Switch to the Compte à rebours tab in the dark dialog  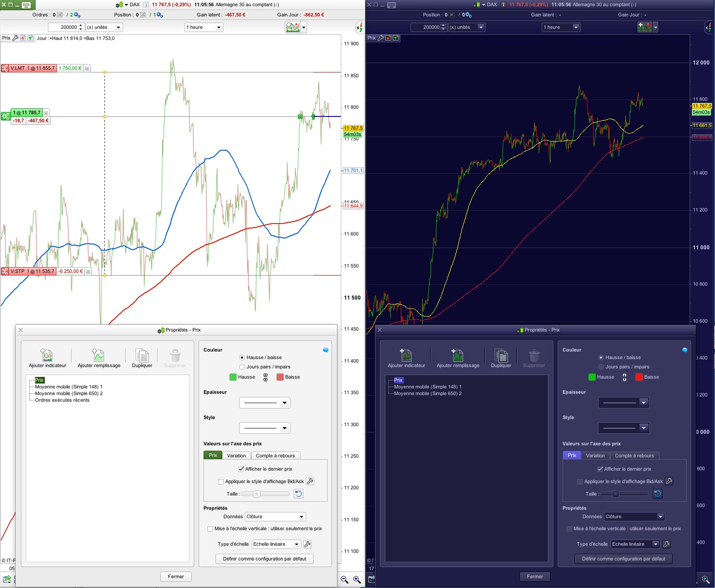[x=635, y=456]
